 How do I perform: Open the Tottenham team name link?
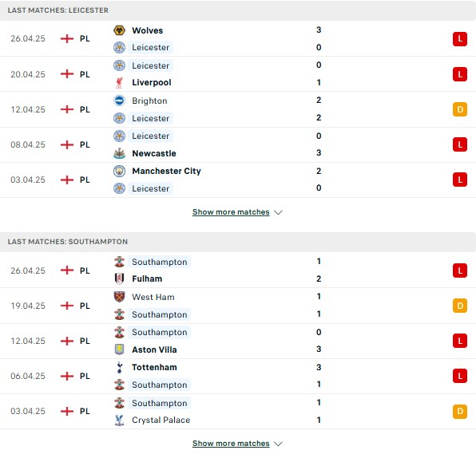154,367
